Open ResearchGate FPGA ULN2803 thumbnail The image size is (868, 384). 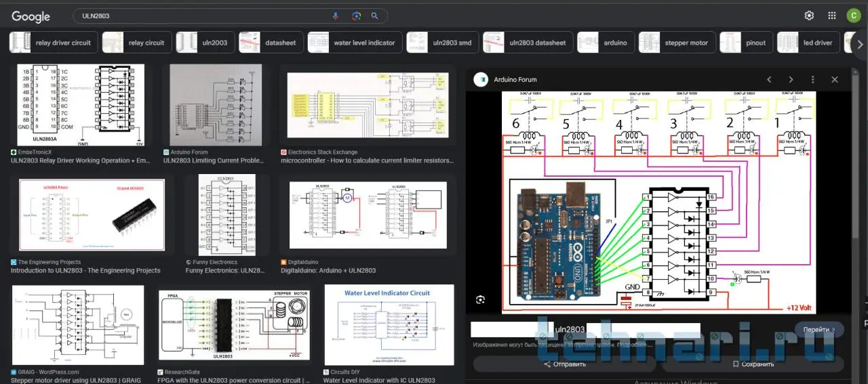click(x=234, y=326)
